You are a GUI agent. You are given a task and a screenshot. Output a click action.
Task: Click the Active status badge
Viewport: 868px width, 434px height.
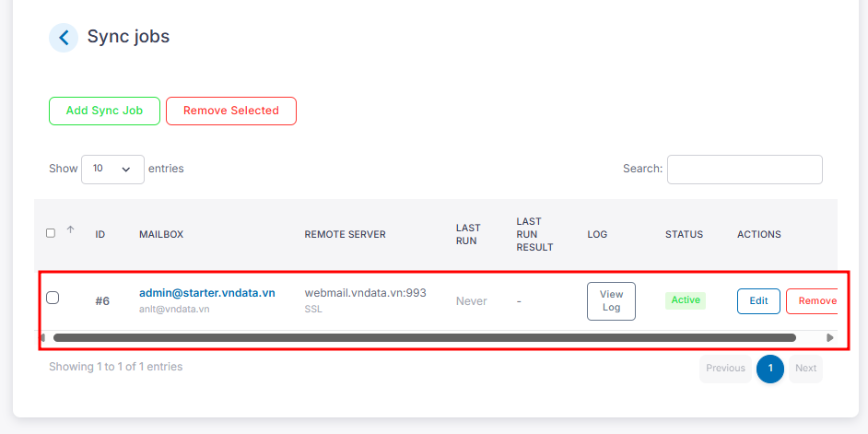coord(686,300)
